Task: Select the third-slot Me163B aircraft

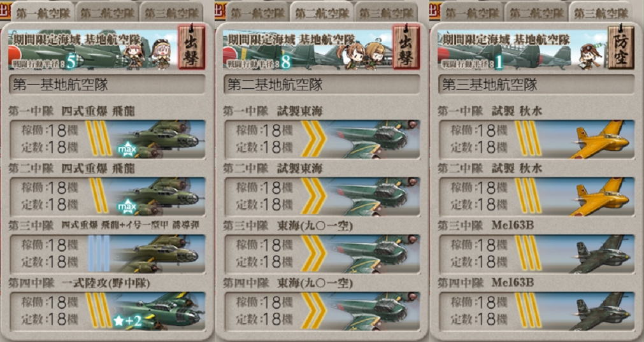Action: [x=537, y=253]
